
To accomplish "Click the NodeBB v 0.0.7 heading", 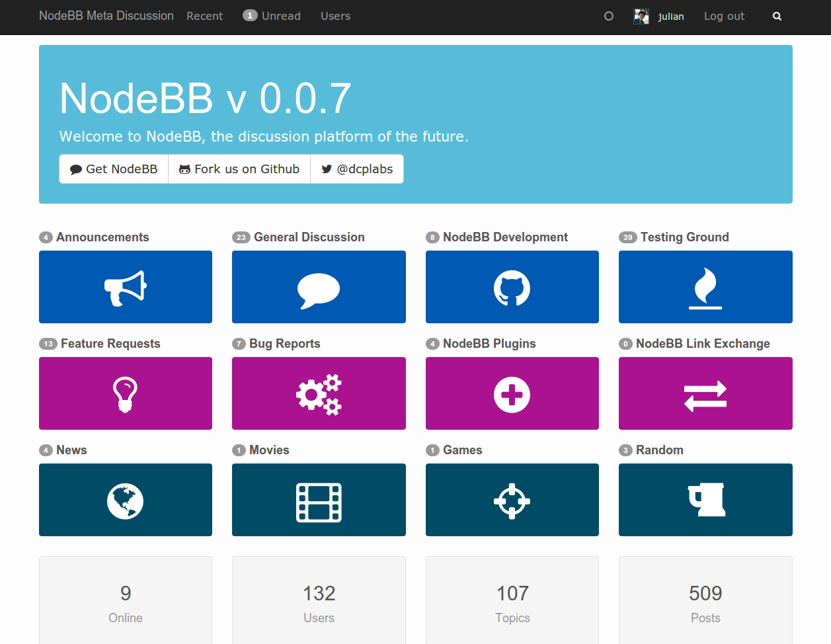I will [x=206, y=99].
